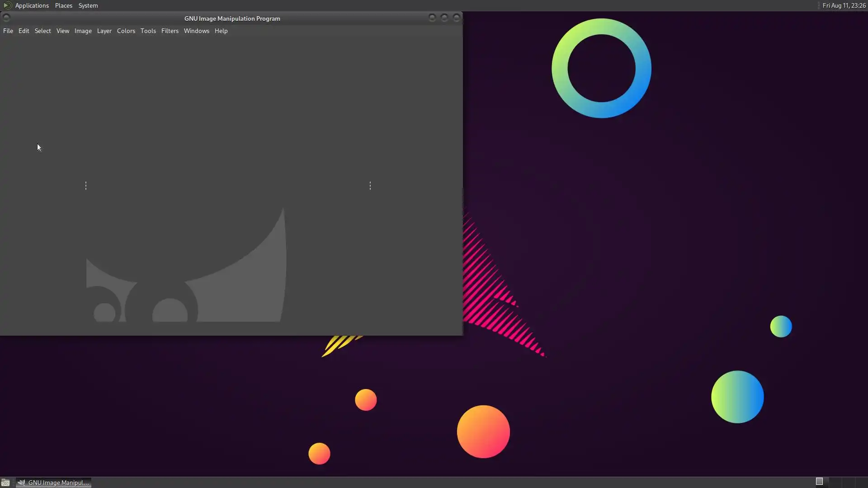
Task: Open the System menu in top panel
Action: pyautogui.click(x=88, y=5)
